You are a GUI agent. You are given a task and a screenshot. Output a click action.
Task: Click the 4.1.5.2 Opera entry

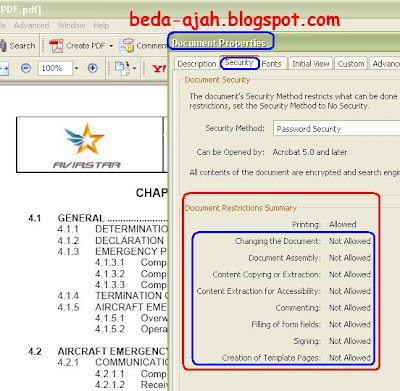(x=131, y=329)
